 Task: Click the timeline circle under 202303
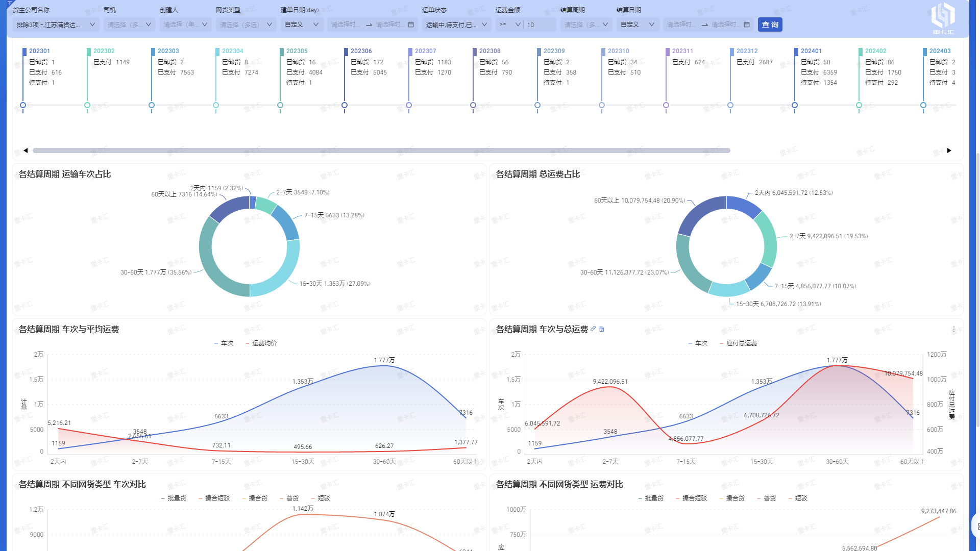click(152, 105)
